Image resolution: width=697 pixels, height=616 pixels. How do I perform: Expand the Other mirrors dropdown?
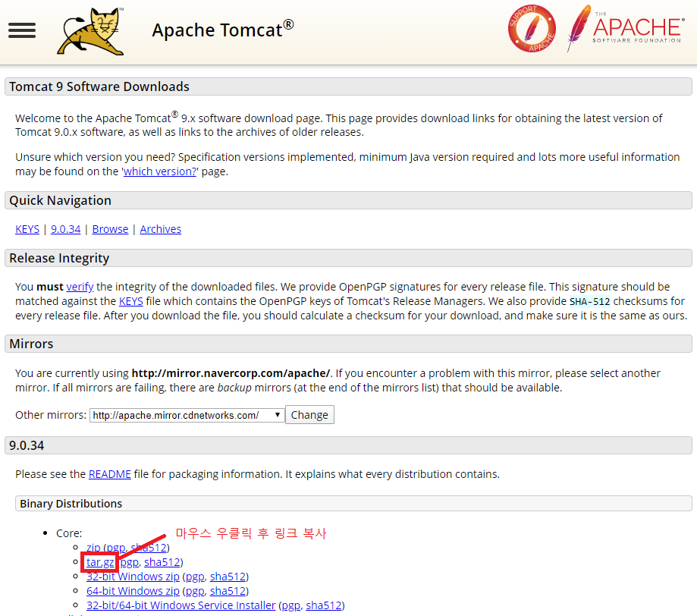coord(187,415)
